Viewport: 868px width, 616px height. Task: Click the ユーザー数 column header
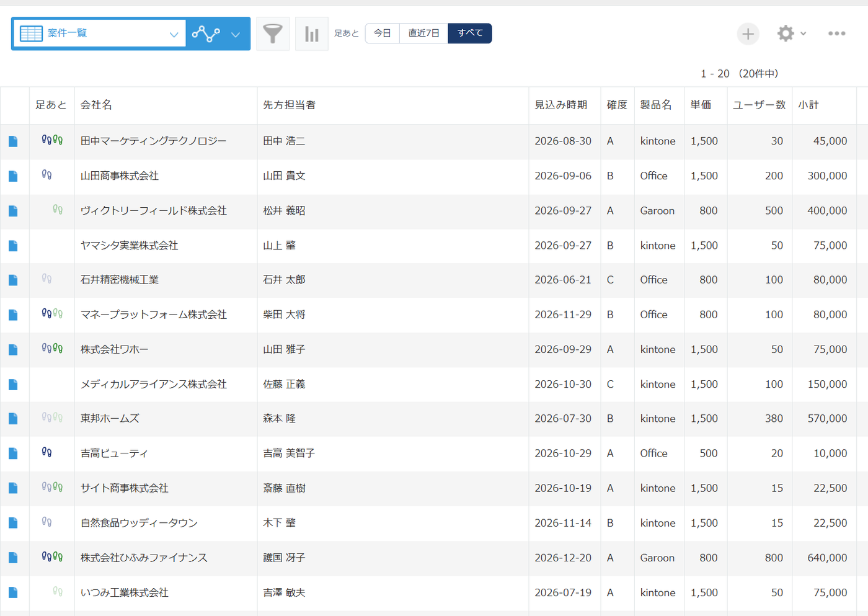(x=759, y=105)
